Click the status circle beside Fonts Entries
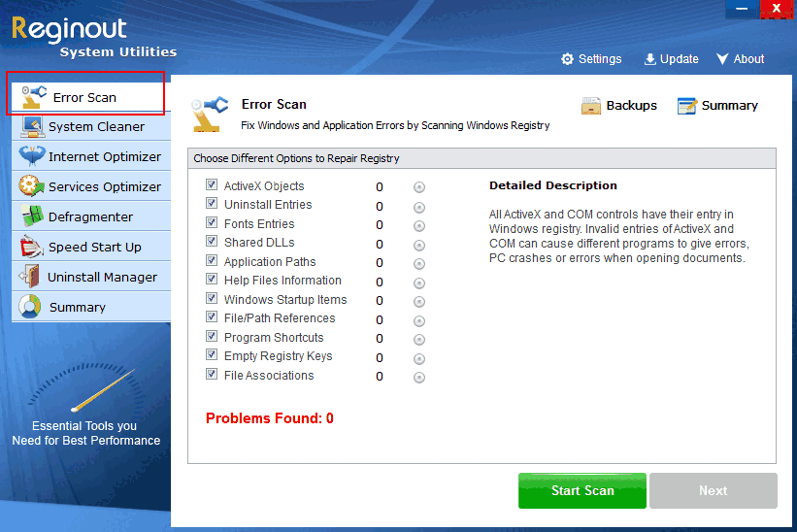 coord(418,225)
